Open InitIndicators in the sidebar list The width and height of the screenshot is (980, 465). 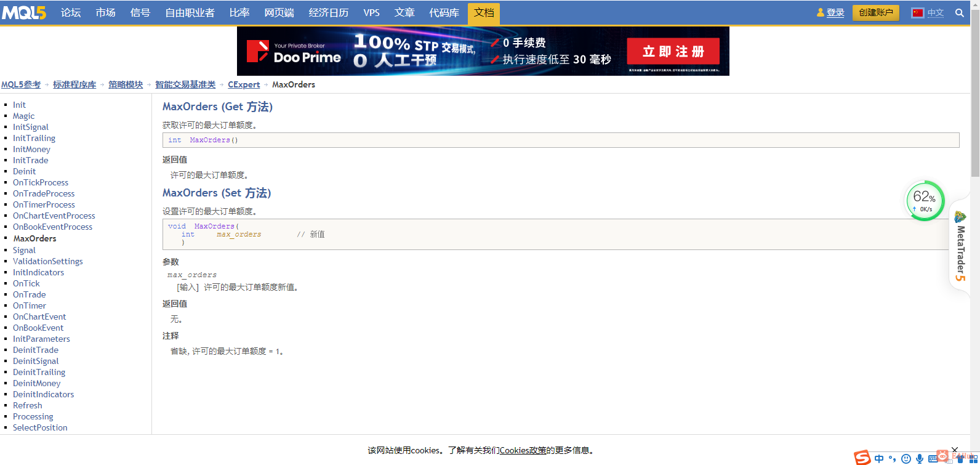38,273
